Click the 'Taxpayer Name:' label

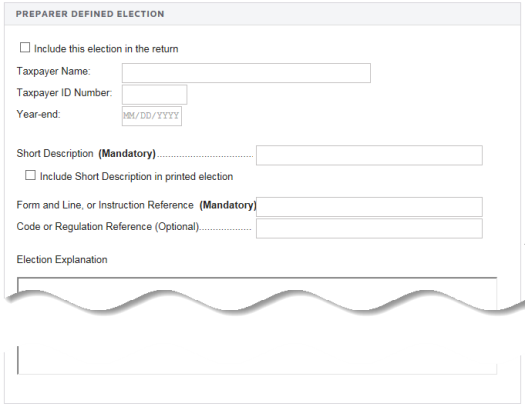(x=54, y=71)
